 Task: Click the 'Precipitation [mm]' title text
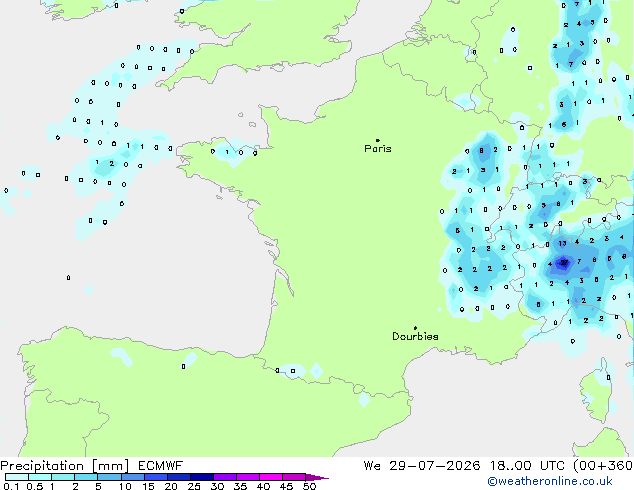tap(65, 466)
